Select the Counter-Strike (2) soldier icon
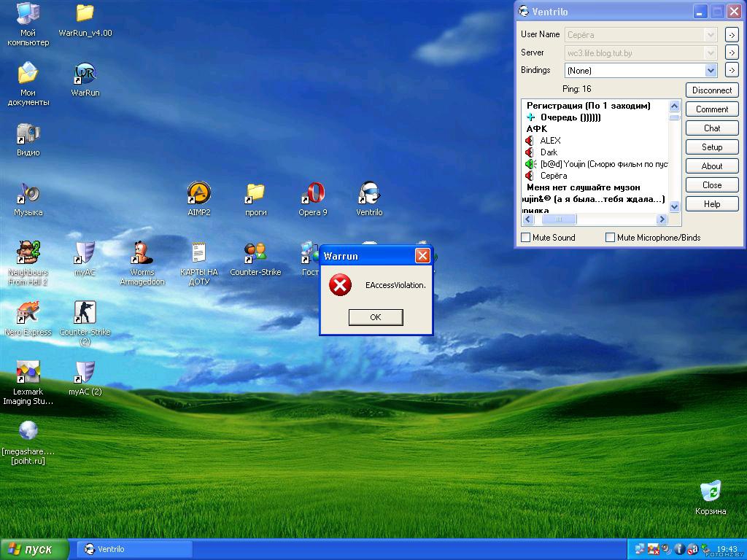This screenshot has width=747, height=560. click(85, 312)
